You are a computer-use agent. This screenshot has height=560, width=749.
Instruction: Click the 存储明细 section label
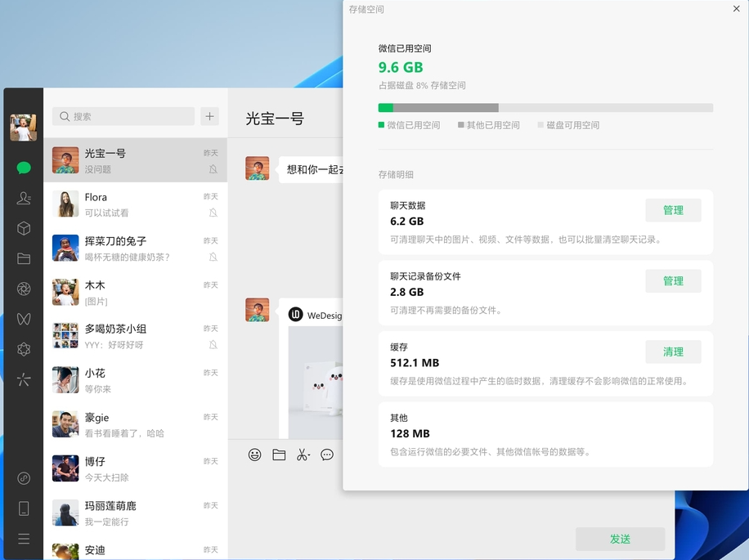coord(396,174)
